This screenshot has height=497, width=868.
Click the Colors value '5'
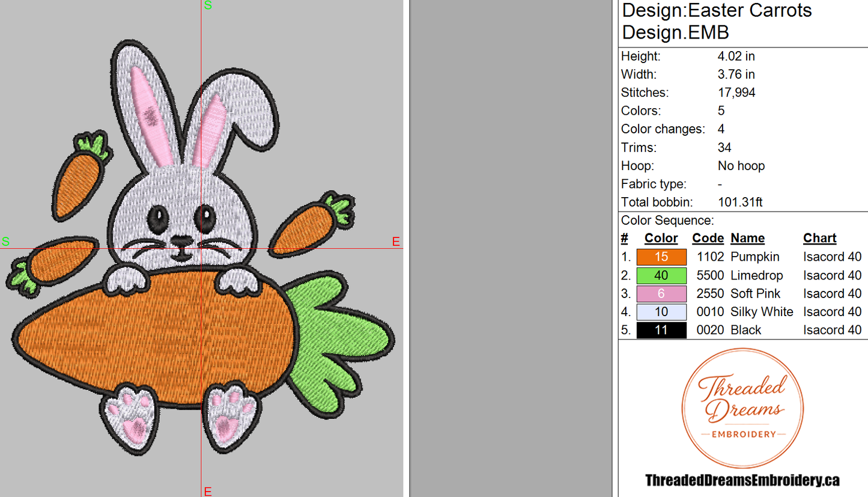coord(721,111)
